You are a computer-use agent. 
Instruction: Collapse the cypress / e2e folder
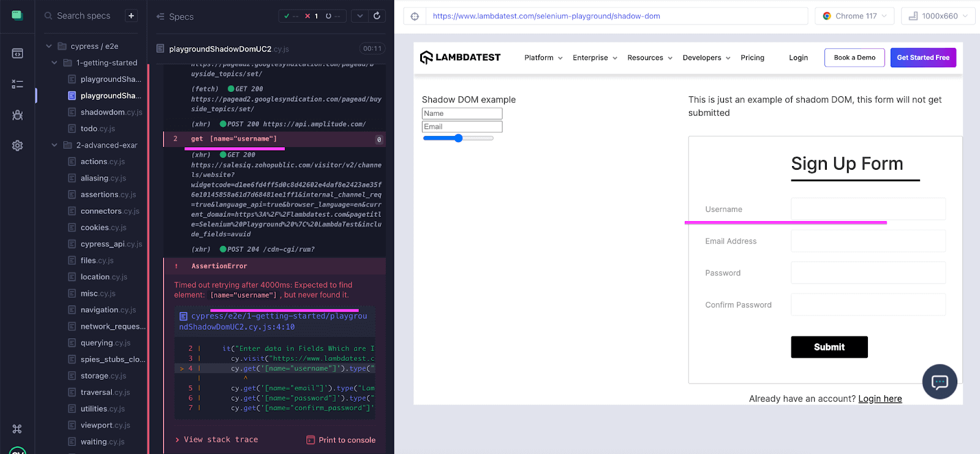pos(49,46)
